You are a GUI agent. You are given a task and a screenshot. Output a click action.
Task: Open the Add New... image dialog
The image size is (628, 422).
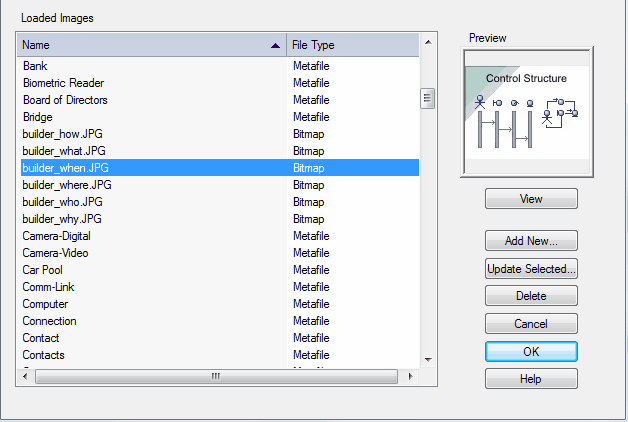click(x=531, y=241)
